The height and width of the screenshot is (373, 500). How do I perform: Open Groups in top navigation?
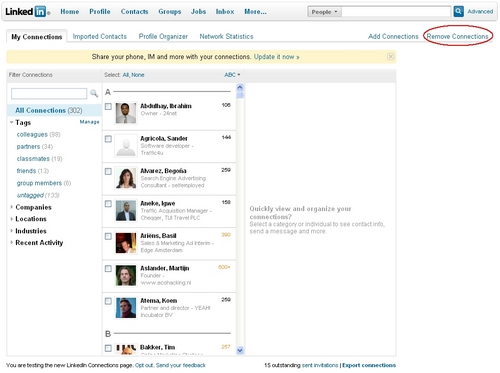click(x=170, y=12)
